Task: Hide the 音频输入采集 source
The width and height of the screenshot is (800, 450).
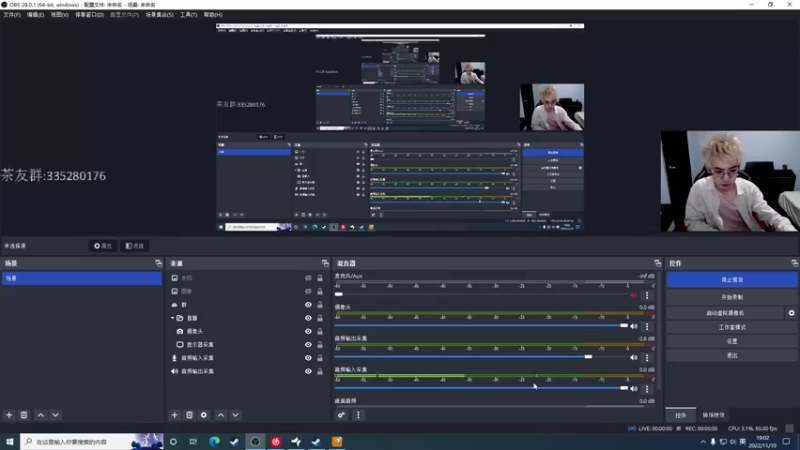Action: [x=308, y=358]
